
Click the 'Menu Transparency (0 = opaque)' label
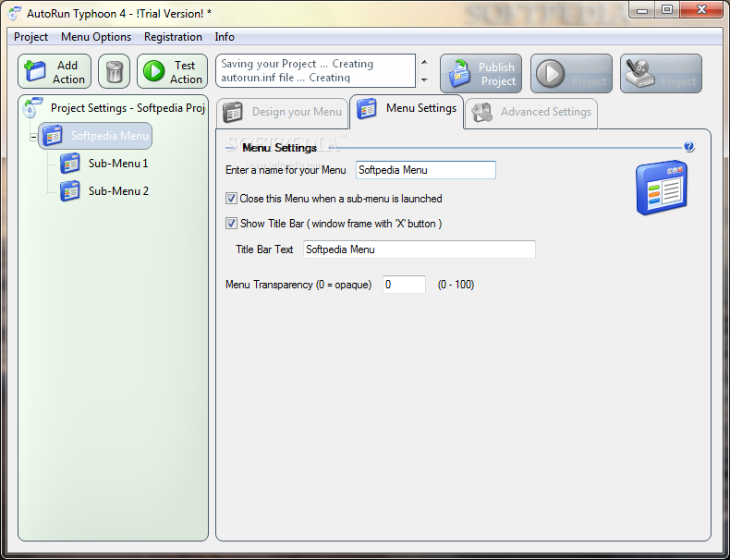[298, 285]
